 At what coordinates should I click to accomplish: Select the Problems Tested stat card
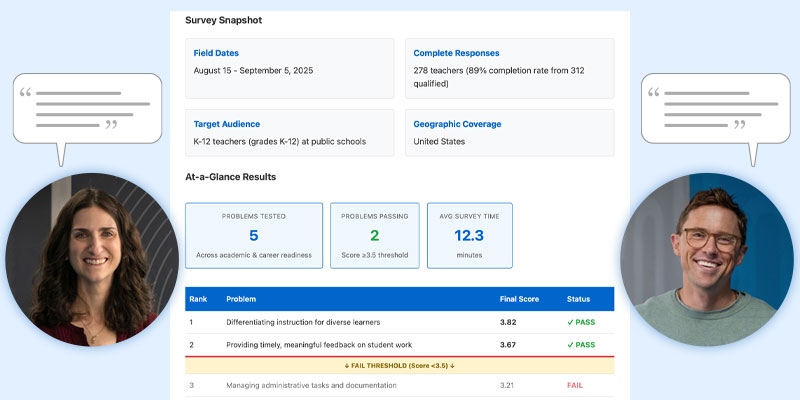(254, 235)
